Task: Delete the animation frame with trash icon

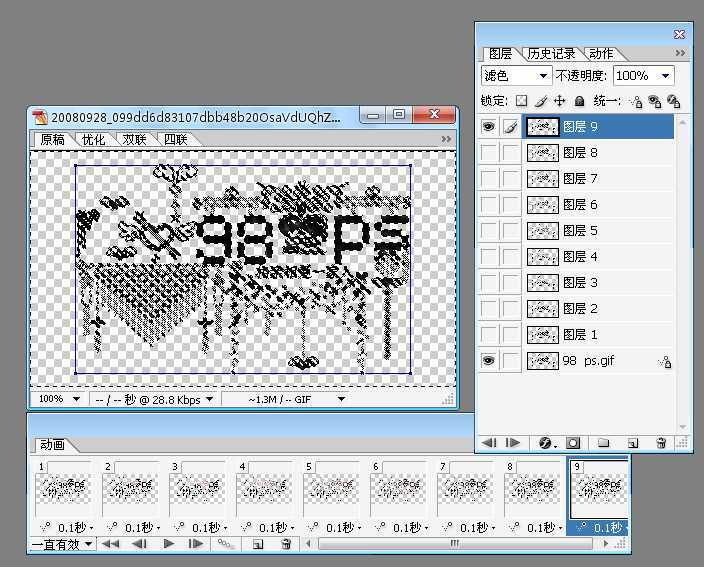Action: pyautogui.click(x=286, y=544)
